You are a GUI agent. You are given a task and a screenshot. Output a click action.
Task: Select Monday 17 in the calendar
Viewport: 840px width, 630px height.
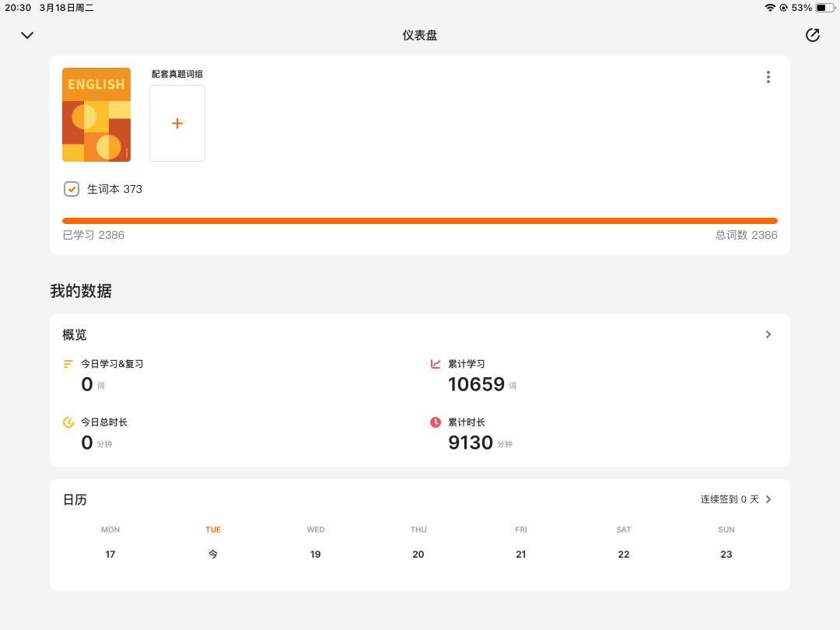click(110, 555)
